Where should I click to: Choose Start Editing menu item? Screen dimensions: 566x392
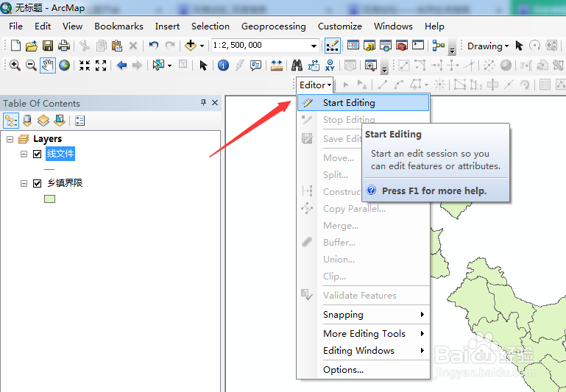tap(363, 103)
